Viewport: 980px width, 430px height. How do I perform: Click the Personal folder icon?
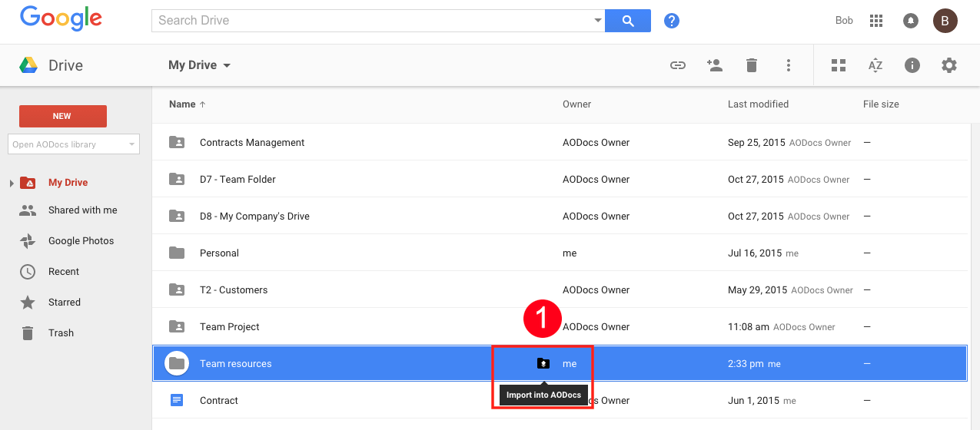click(177, 253)
